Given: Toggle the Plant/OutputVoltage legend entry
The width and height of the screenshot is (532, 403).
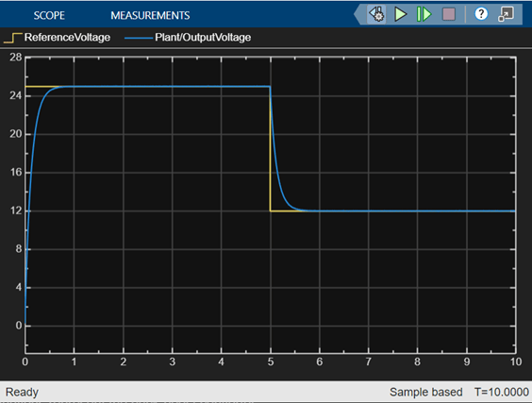Looking at the screenshot, I should (188, 38).
